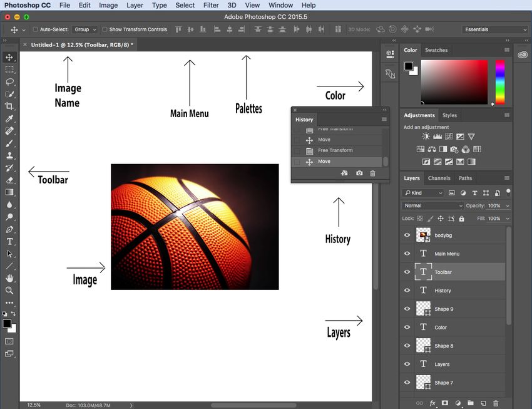Click the basketball image on canvas
The image size is (532, 409).
pyautogui.click(x=195, y=227)
